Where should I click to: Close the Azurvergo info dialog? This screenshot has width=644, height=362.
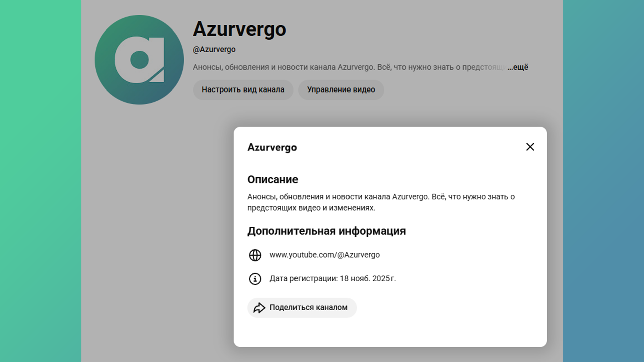530,147
